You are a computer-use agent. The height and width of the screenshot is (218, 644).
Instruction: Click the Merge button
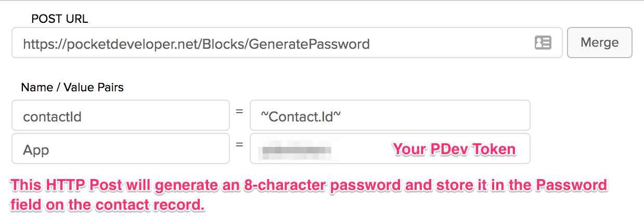(599, 43)
